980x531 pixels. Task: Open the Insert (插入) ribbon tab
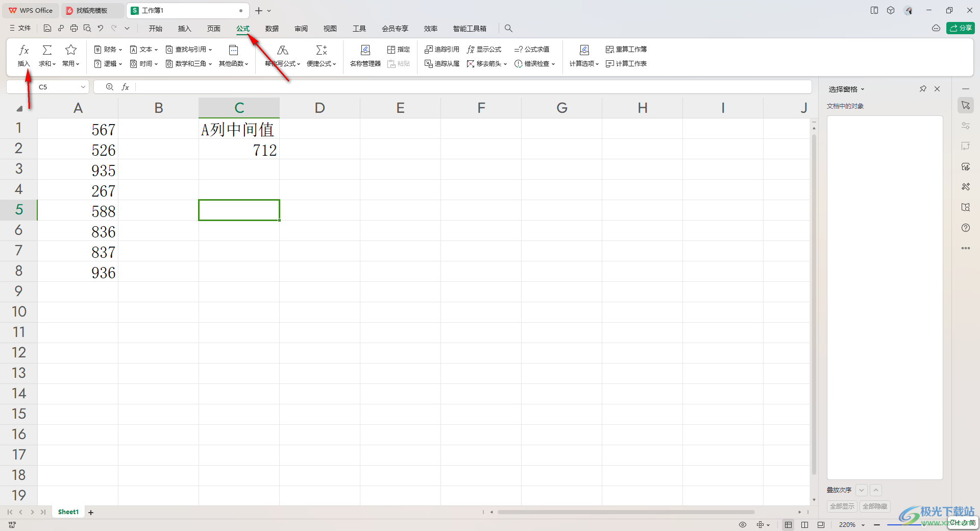pos(184,29)
